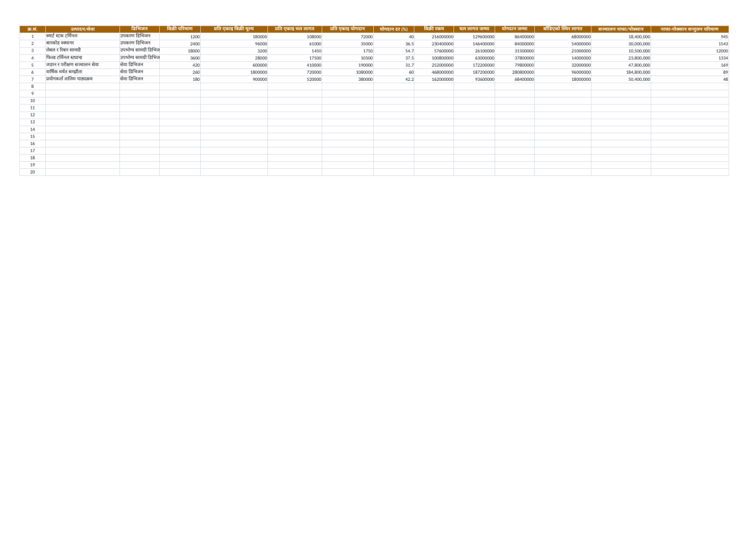Click the unit price '96000'
756x535 pixels.
tap(234, 44)
